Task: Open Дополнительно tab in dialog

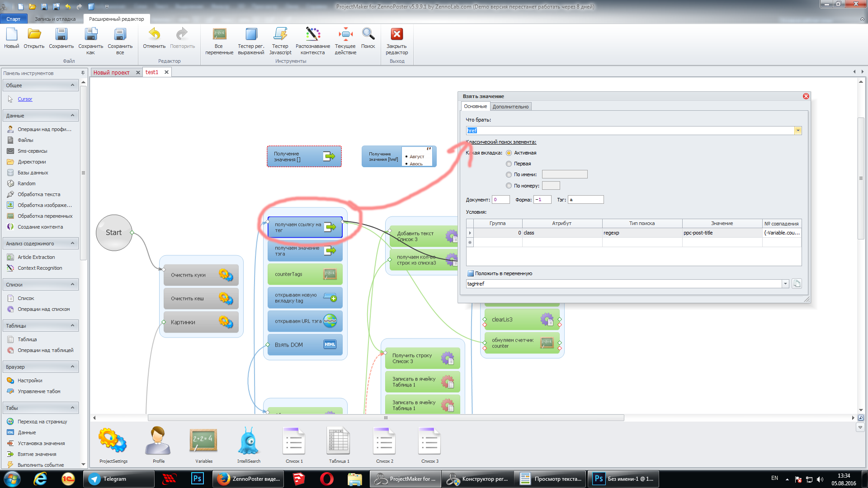Action: coord(510,107)
